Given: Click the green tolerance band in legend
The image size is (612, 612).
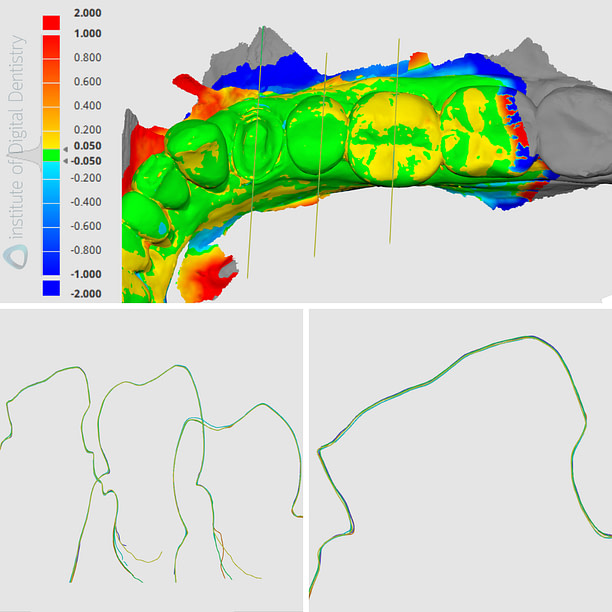Looking at the screenshot, I should (50, 153).
